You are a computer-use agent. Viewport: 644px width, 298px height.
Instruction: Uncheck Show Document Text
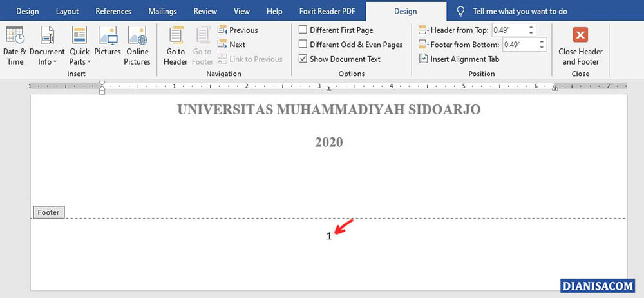[x=303, y=59]
